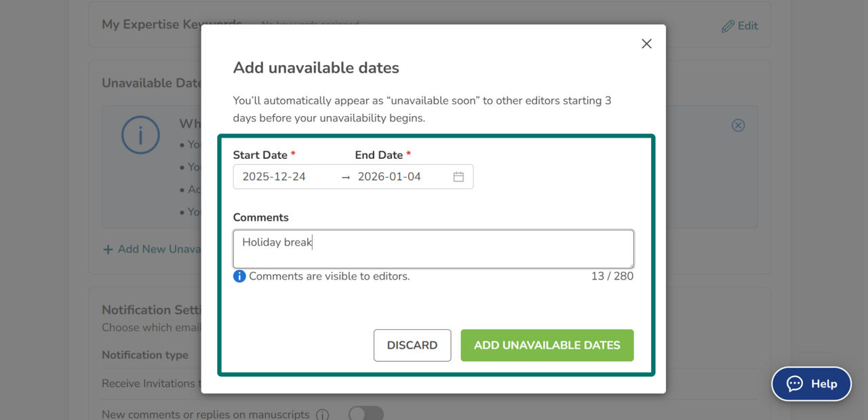Viewport: 868px width, 420px height.
Task: Open the Help widget
Action: point(812,384)
